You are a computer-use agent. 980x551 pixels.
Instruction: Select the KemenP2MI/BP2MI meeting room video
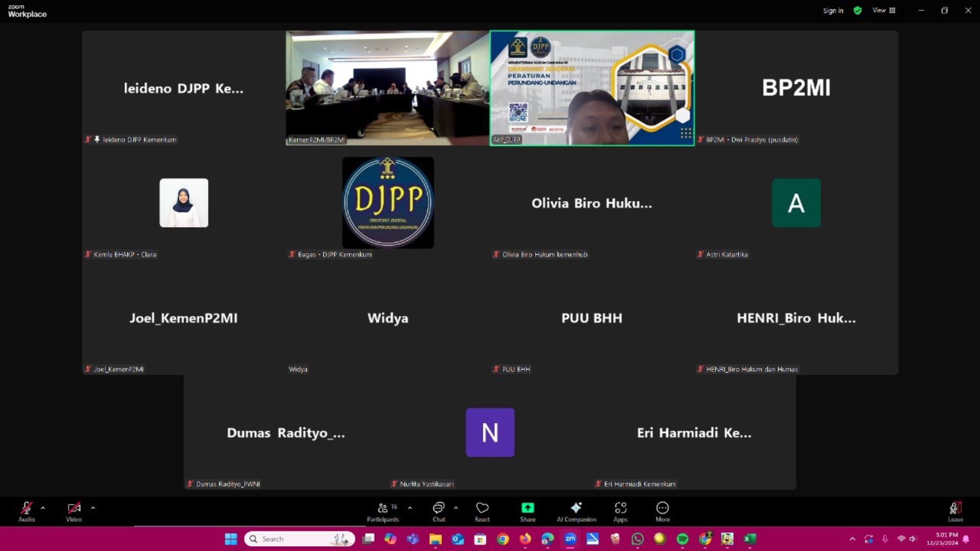[x=387, y=88]
